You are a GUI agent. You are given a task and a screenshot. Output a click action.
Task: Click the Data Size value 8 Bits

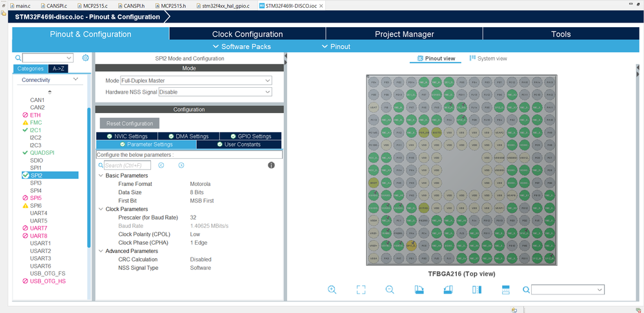(x=197, y=192)
